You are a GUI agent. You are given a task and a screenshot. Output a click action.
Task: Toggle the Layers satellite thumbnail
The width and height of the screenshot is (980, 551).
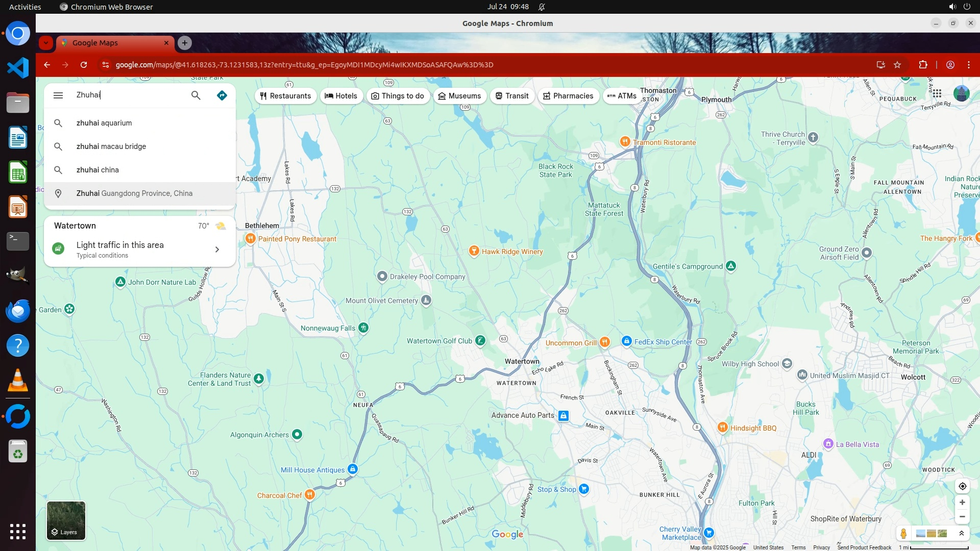(66, 520)
